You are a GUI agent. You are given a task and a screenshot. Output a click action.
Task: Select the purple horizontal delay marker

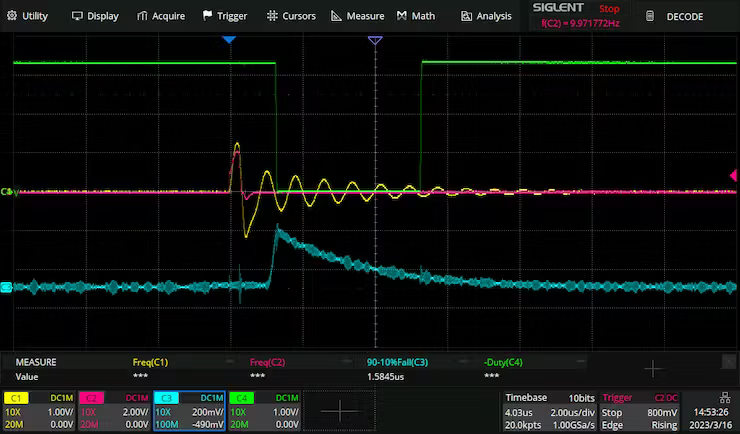click(375, 41)
